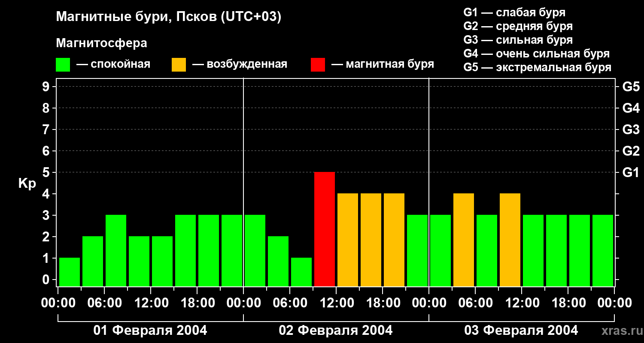Click the orange bar at 12:00–15:00 on 02 Февраля
644x343 pixels.
[x=348, y=240]
